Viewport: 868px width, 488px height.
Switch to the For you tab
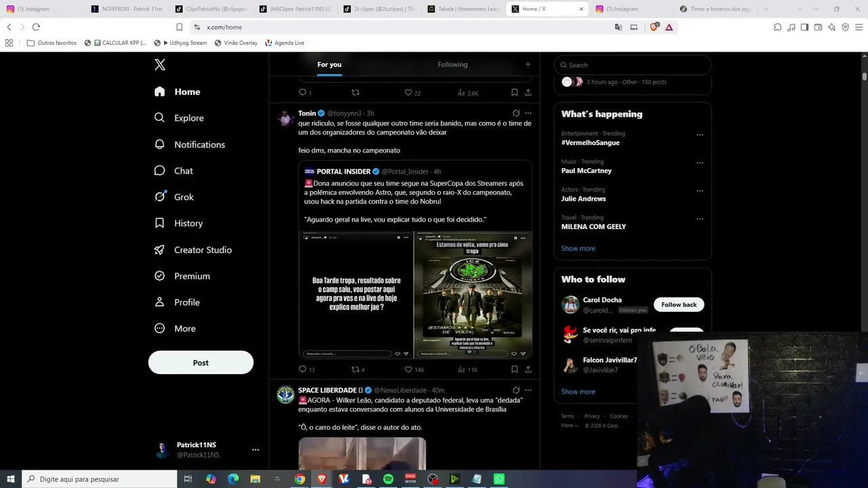point(330,64)
